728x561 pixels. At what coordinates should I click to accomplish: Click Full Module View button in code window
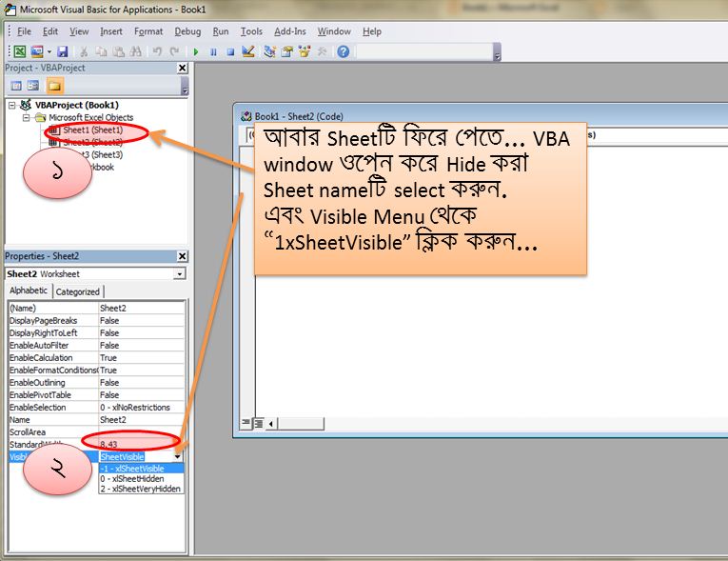(258, 423)
